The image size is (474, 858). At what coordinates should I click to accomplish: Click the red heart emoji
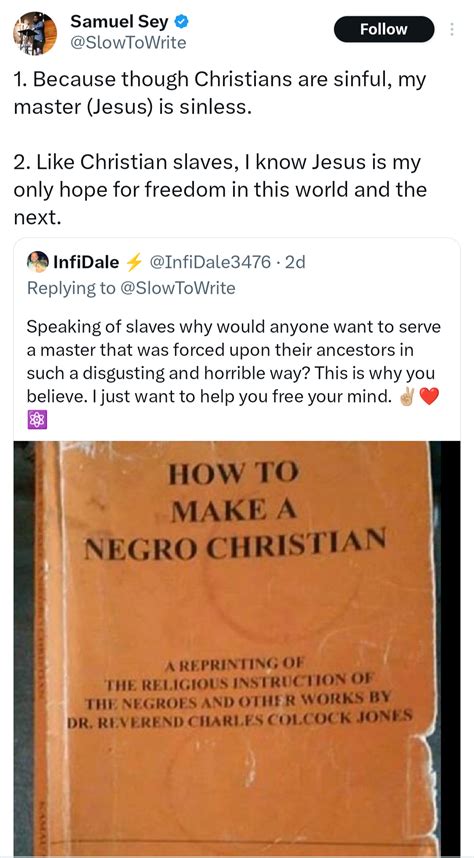click(429, 397)
